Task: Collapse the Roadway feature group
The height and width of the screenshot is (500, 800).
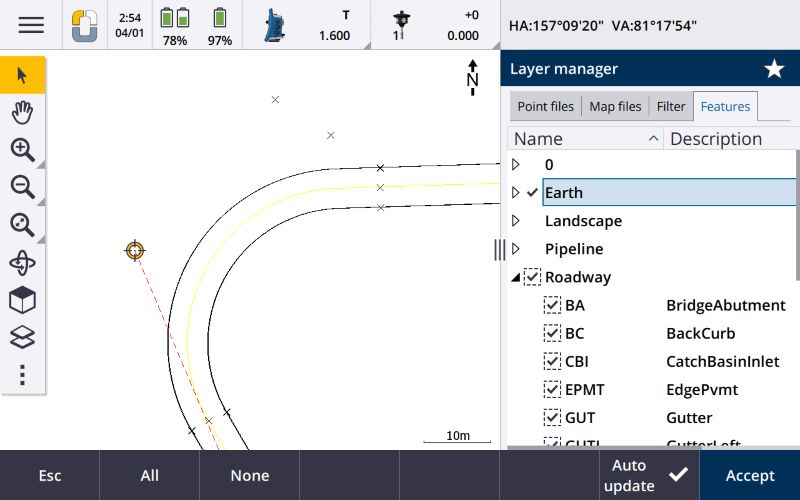Action: coord(516,277)
